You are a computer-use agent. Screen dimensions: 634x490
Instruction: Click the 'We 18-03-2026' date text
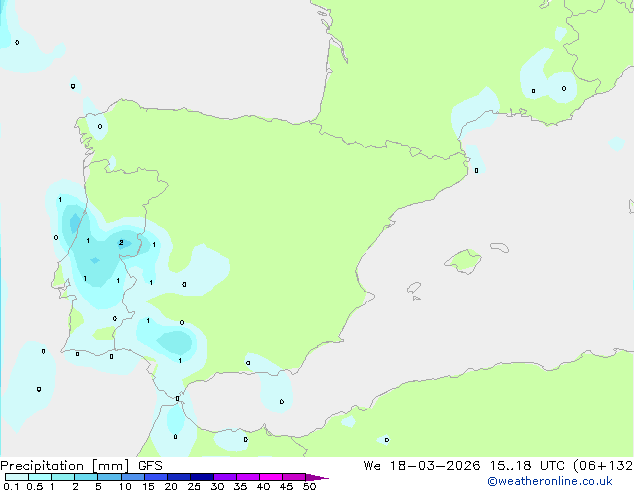(x=422, y=466)
